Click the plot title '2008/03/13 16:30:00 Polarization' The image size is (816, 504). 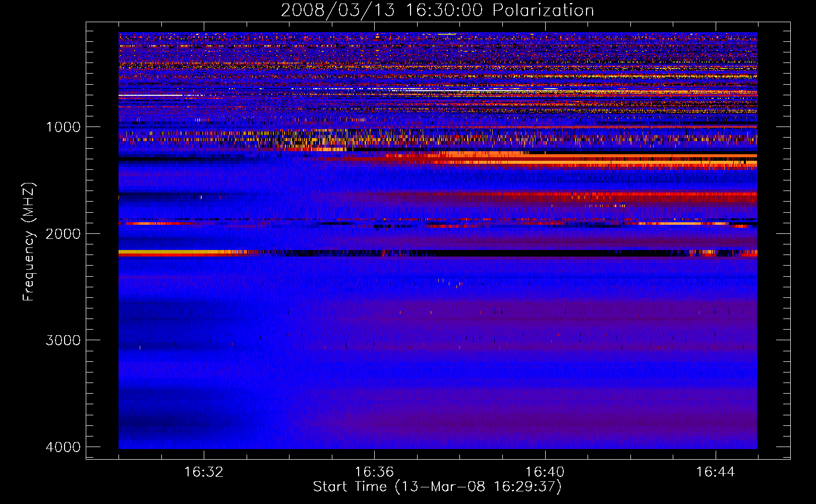(437, 11)
